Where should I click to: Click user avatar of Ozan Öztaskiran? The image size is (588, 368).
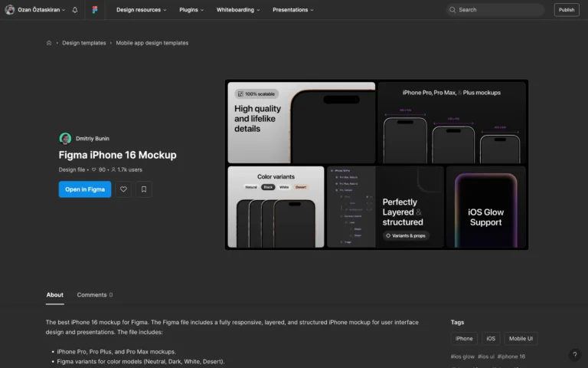click(x=10, y=10)
